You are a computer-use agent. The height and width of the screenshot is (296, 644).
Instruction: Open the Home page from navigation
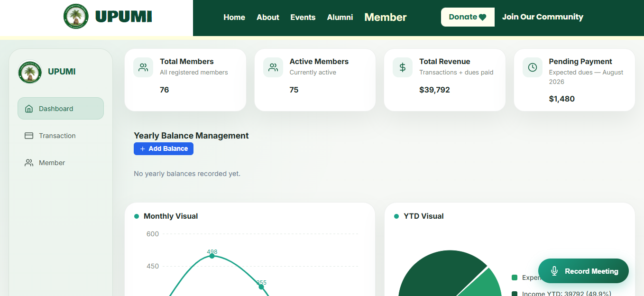(234, 17)
